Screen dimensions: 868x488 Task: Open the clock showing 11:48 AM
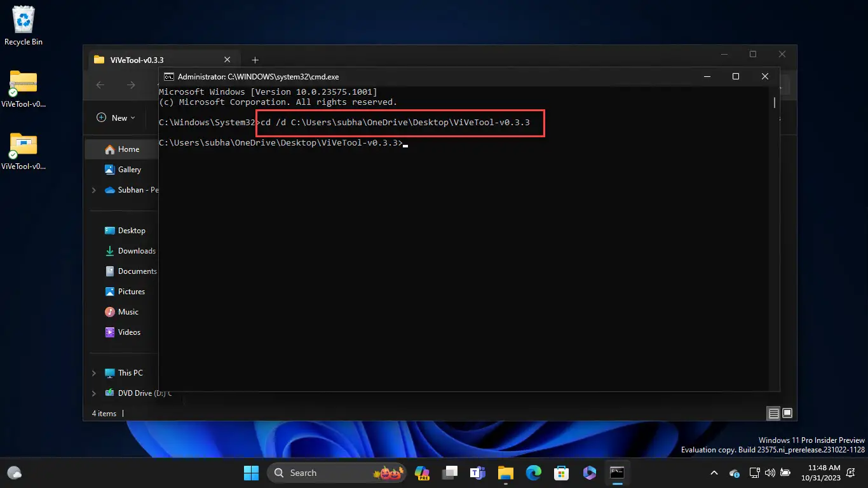820,473
